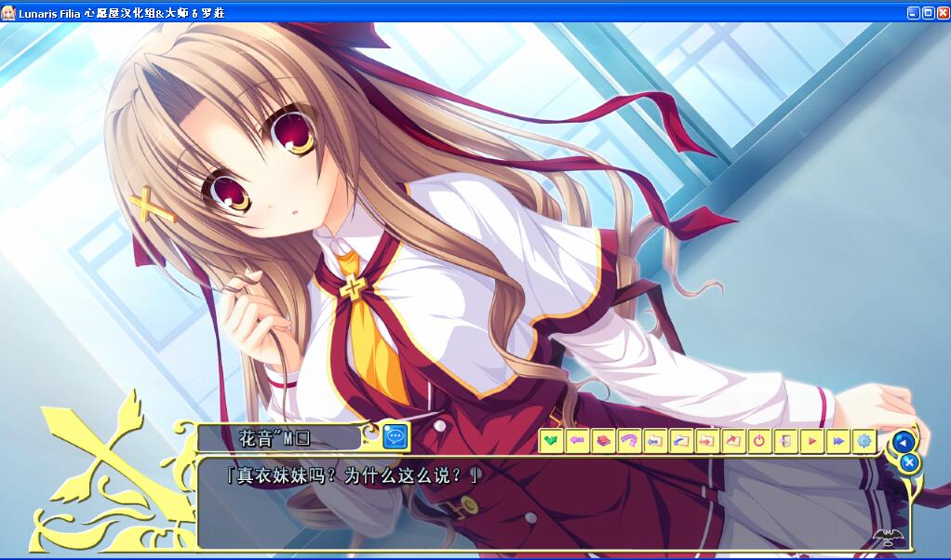Click the blue speech bubble voice icon
The image size is (951, 560).
pos(395,435)
